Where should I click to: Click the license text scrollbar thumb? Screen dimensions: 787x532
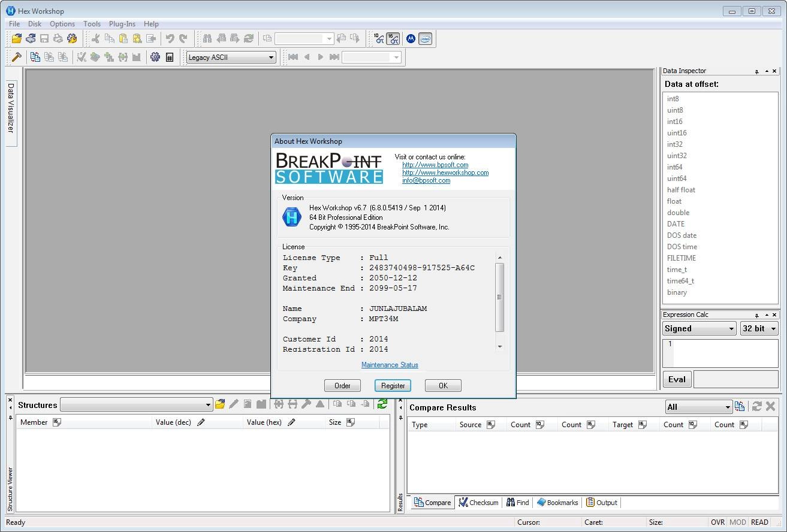click(500, 297)
